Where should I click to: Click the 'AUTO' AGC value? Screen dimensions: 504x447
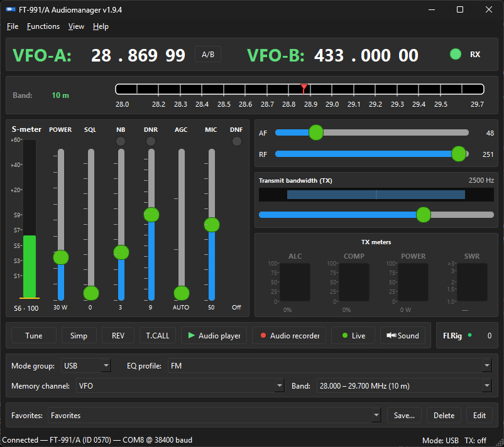point(181,308)
